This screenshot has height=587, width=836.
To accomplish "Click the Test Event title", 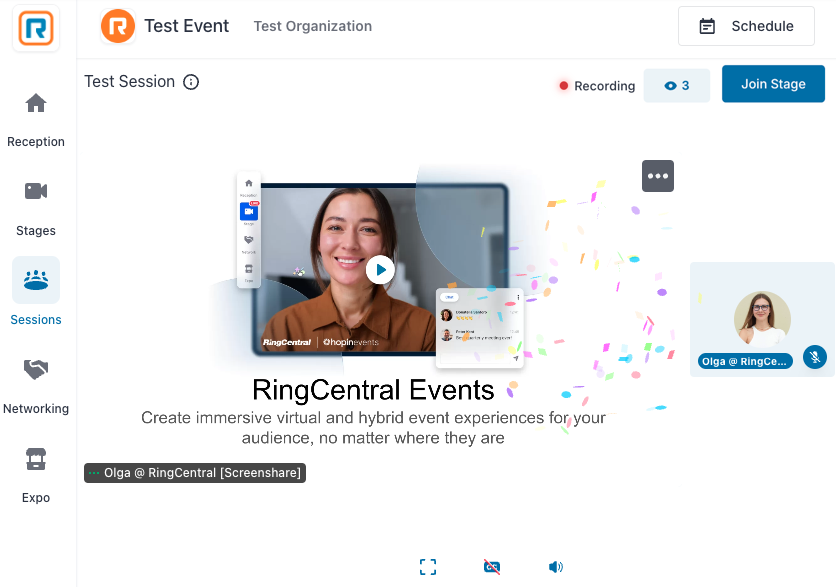I will click(187, 26).
